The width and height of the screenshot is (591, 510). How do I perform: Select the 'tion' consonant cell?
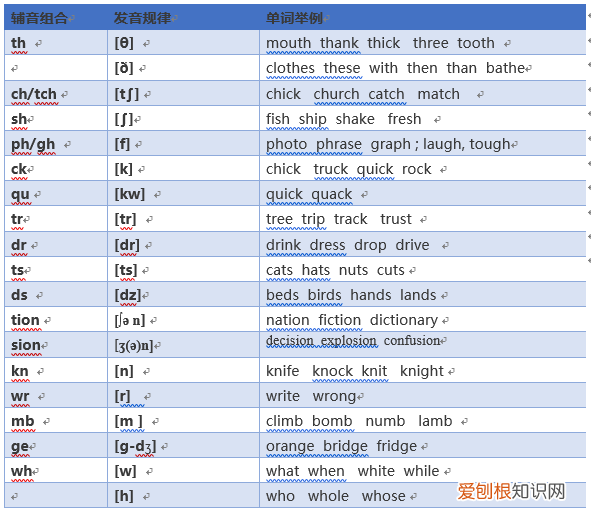pyautogui.click(x=56, y=320)
